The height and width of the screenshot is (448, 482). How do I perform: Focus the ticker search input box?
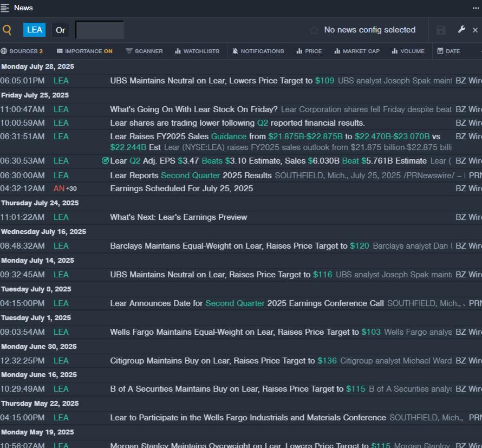coord(100,30)
